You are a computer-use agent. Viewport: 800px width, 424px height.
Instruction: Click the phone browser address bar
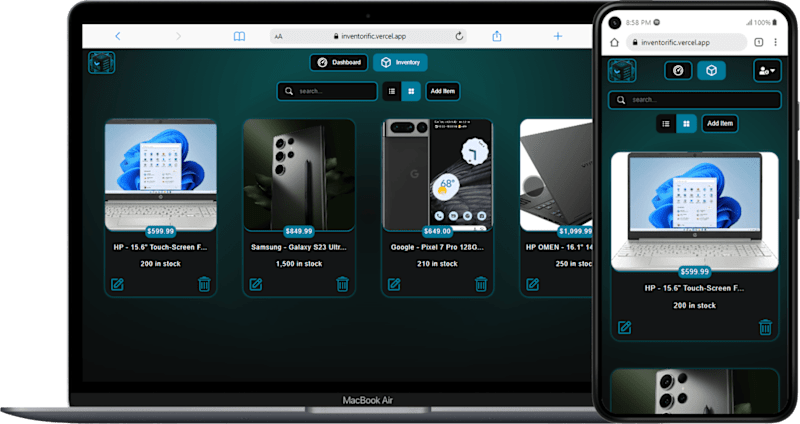(x=686, y=42)
